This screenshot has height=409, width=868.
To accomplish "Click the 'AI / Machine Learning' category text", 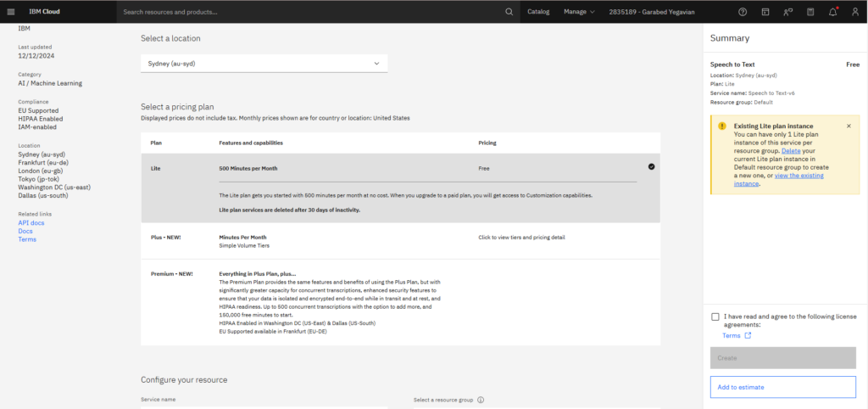I will coord(50,83).
